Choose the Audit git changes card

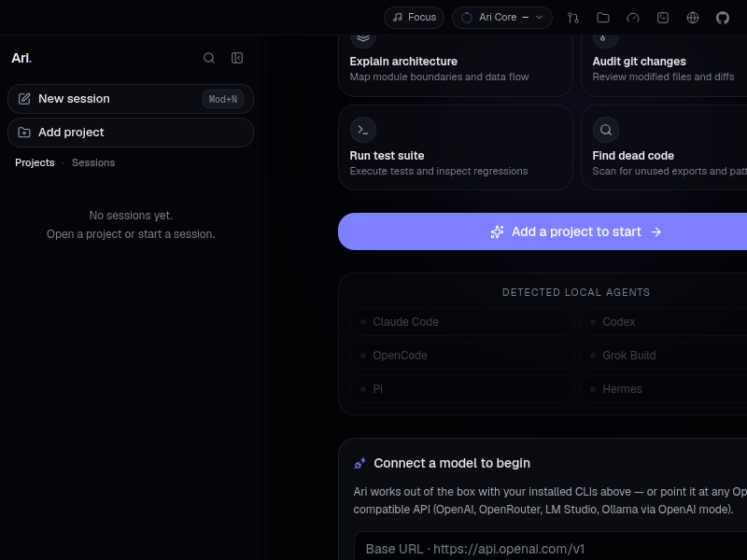[x=664, y=65]
